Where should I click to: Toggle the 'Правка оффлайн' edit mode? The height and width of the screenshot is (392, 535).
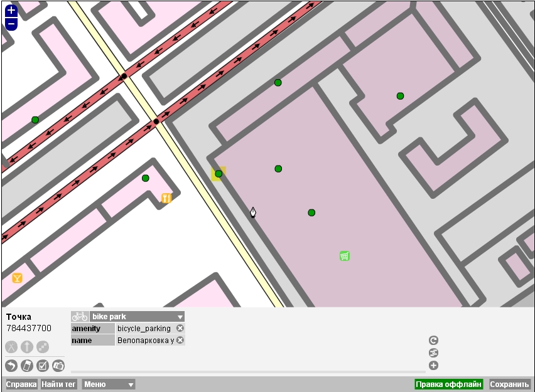[x=448, y=384]
